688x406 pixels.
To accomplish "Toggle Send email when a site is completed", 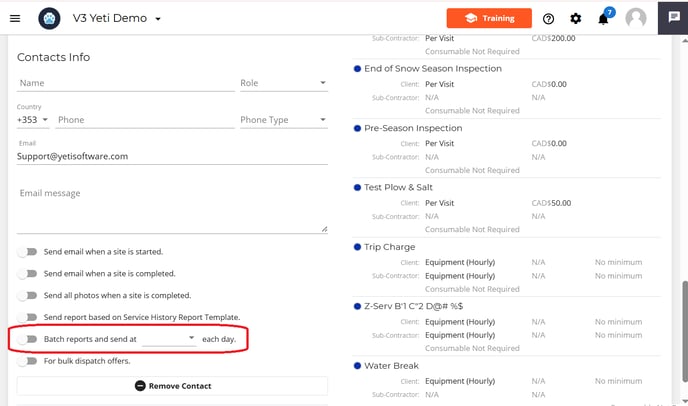I will (x=28, y=273).
